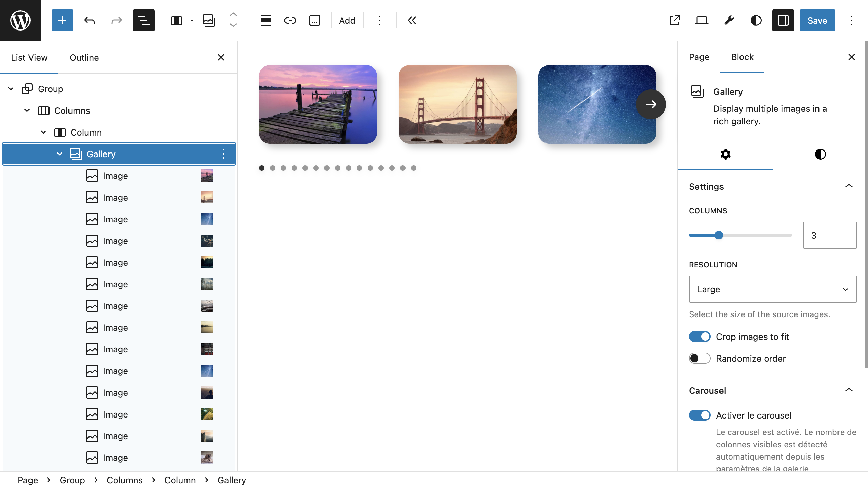Click the undo arrow icon
Screen dimensions: 868x488
coord(90,20)
